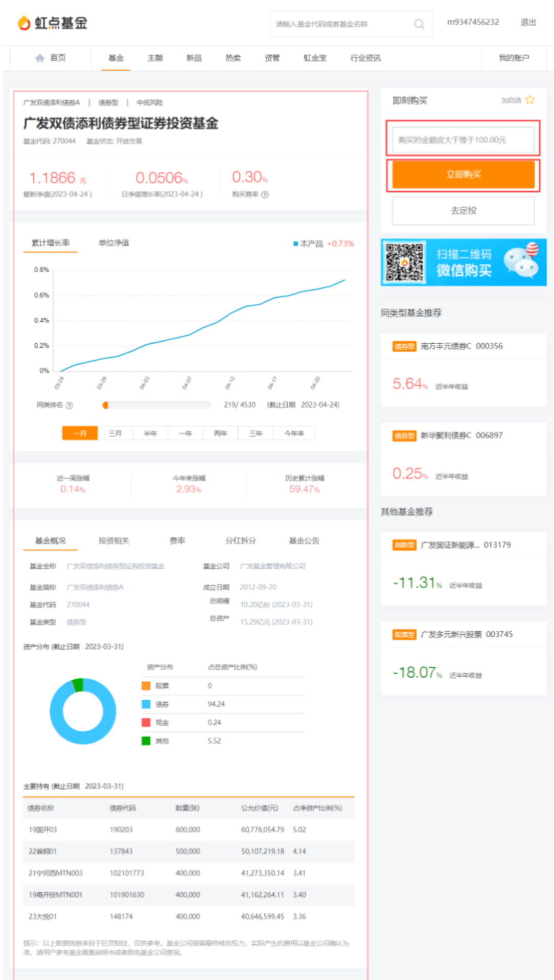Click the username m9347456232
Viewport: 554px width, 980px height.
click(x=473, y=22)
